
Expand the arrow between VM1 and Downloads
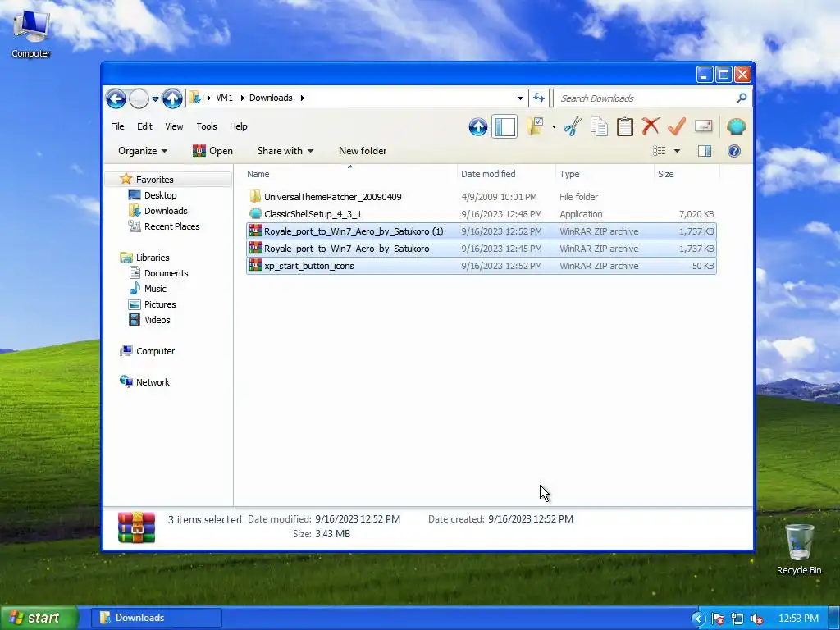242,98
